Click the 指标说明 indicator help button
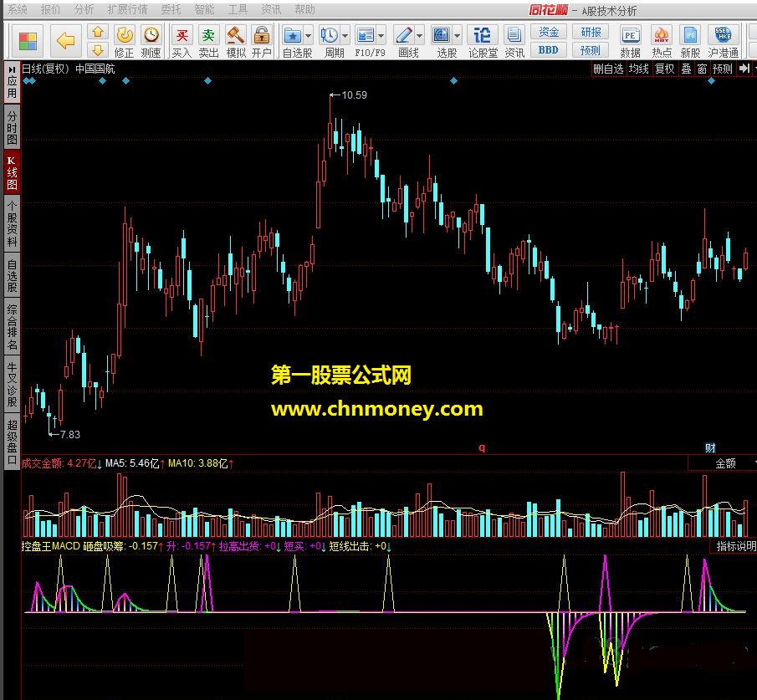This screenshot has width=757, height=700. [x=734, y=546]
